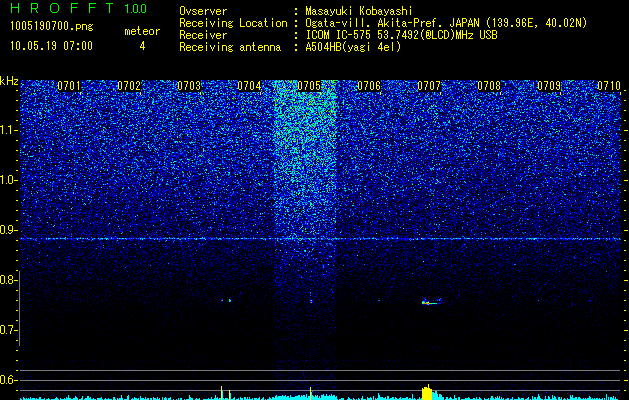Screen dimensions: 629x400
Task: Click the 0.7 kHz axis label
Action: 8,330
